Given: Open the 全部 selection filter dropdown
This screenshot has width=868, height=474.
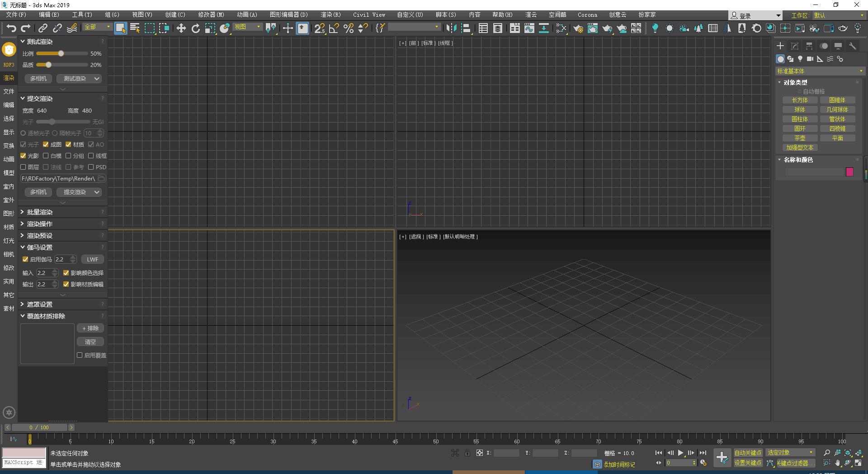Looking at the screenshot, I should (x=97, y=27).
